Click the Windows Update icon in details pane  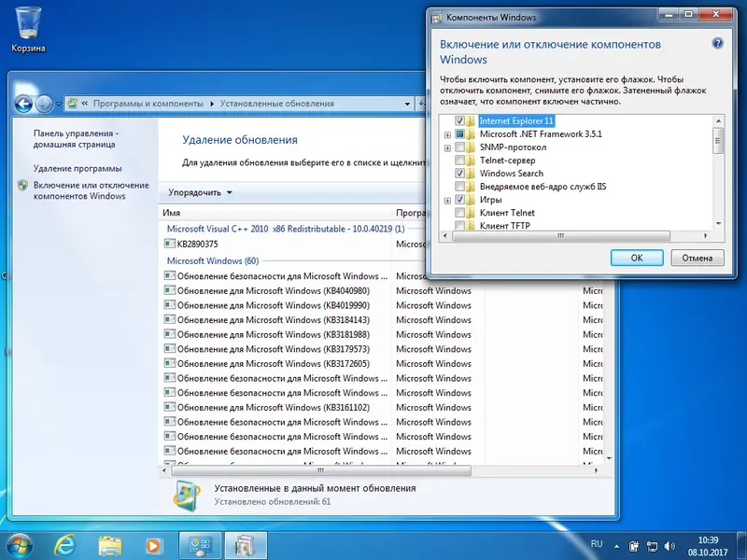click(x=187, y=496)
